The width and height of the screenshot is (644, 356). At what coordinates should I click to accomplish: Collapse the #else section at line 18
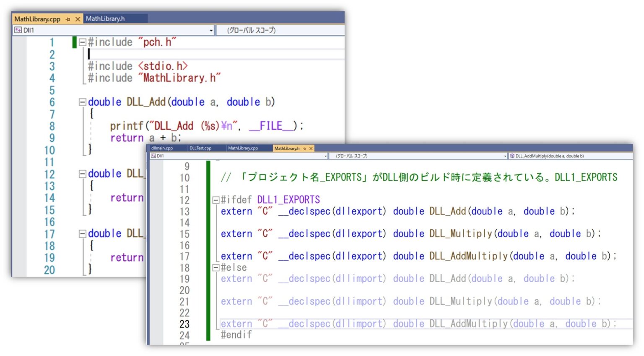215,267
